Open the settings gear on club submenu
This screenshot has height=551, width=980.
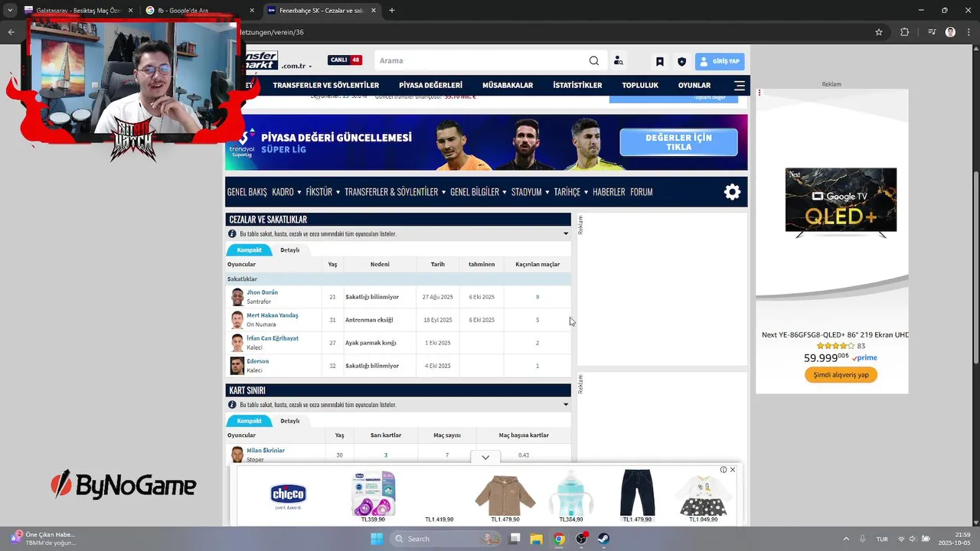click(x=732, y=192)
